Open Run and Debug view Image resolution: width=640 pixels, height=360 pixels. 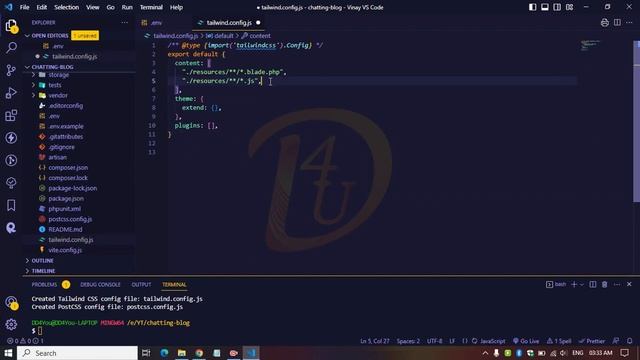pos(11,93)
